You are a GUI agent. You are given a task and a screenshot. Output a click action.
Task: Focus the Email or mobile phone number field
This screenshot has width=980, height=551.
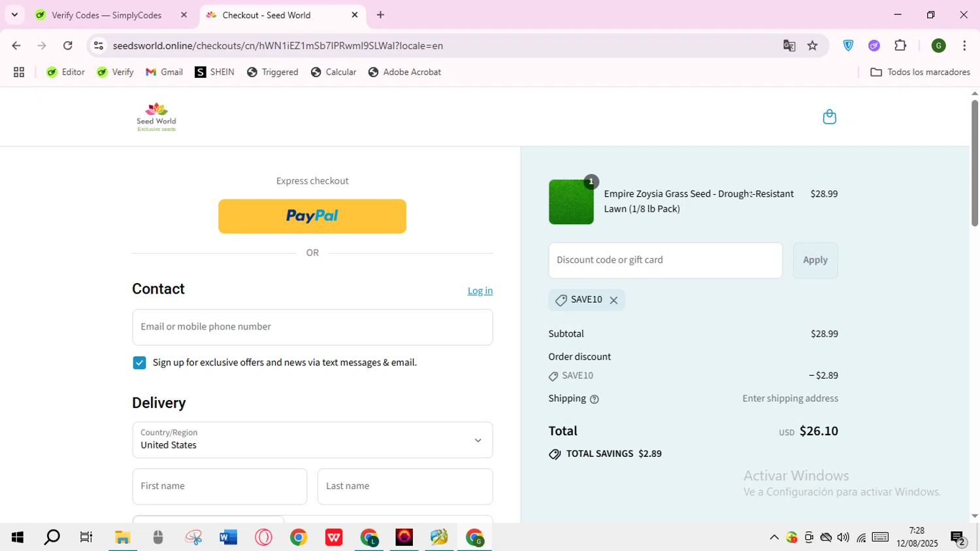click(312, 327)
